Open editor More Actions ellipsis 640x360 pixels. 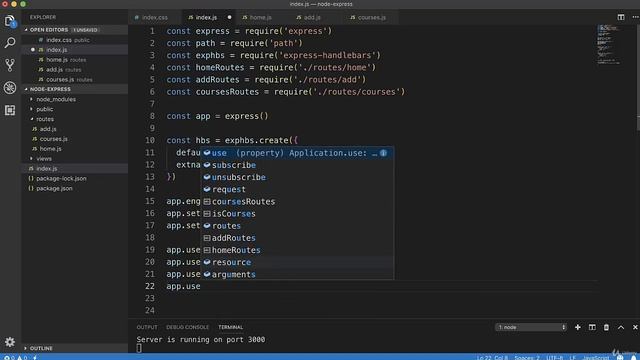(x=636, y=17)
